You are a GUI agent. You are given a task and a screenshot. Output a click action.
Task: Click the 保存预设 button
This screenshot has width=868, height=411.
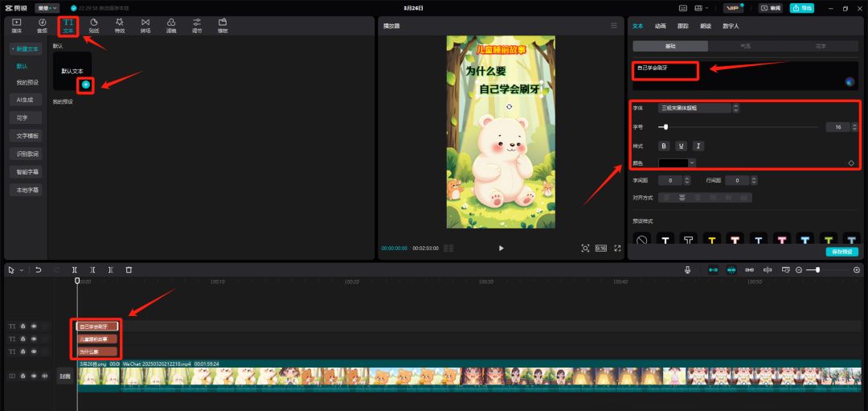(841, 252)
